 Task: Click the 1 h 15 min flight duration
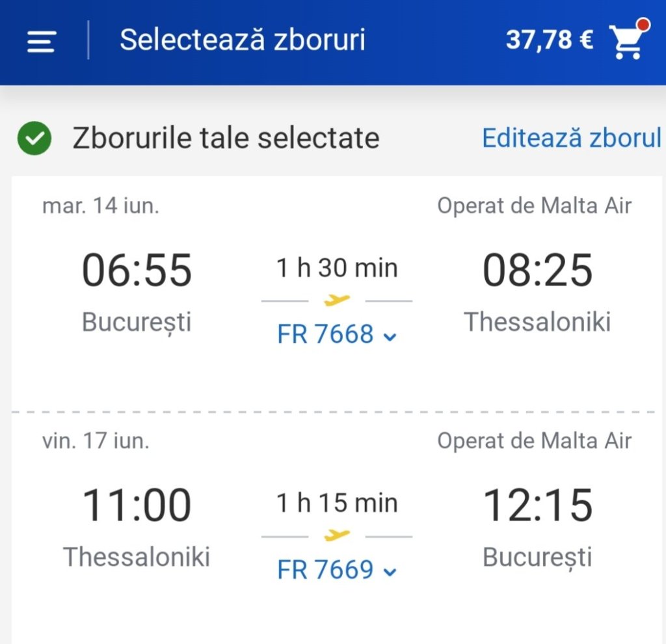point(337,503)
